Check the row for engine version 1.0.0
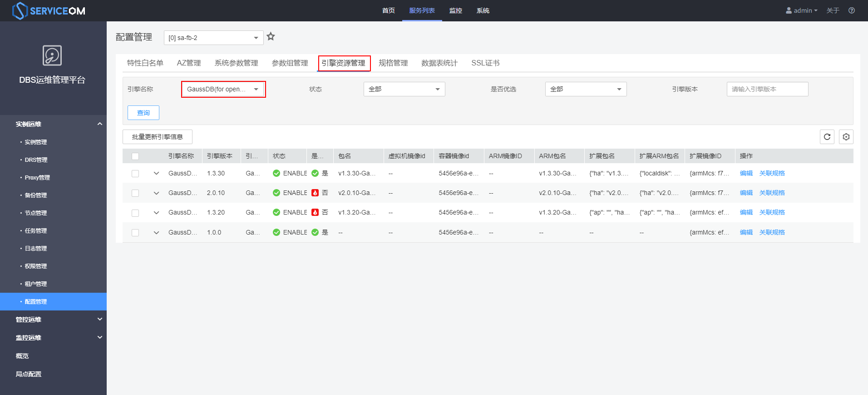 (135, 233)
